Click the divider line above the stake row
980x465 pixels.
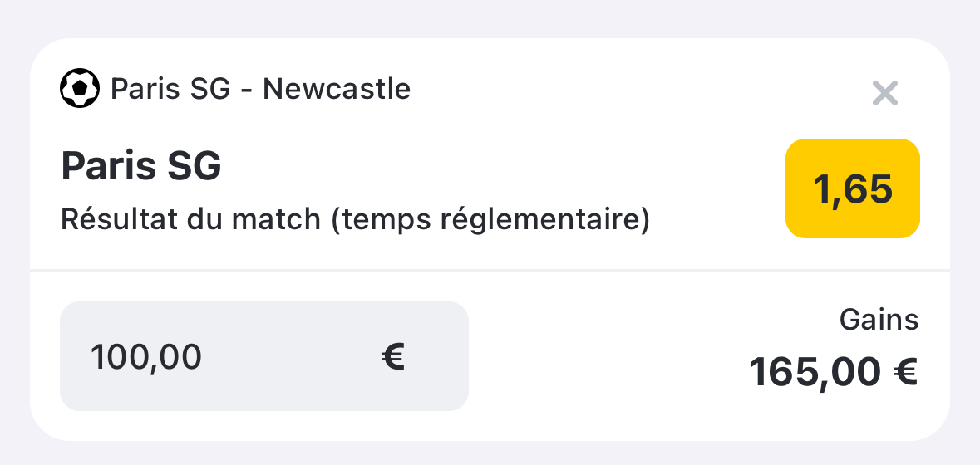pos(490,270)
